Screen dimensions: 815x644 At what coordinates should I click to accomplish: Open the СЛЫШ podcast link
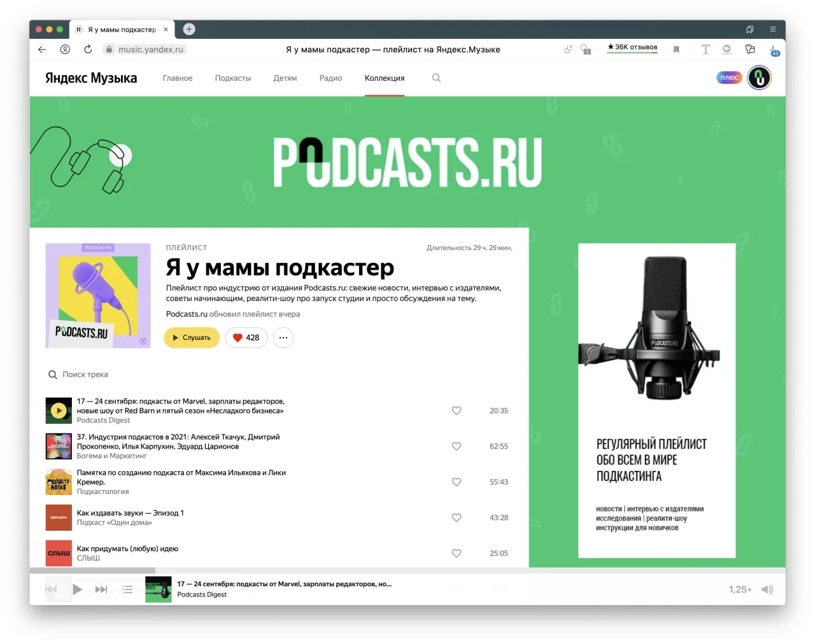pyautogui.click(x=89, y=559)
